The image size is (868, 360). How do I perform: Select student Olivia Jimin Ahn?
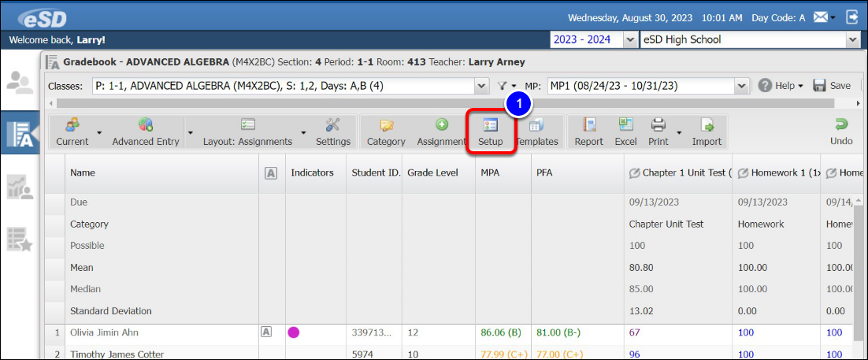click(x=105, y=332)
